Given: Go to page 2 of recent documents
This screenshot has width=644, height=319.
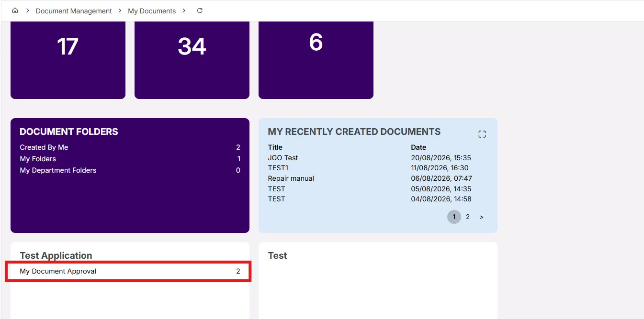Looking at the screenshot, I should pyautogui.click(x=468, y=217).
